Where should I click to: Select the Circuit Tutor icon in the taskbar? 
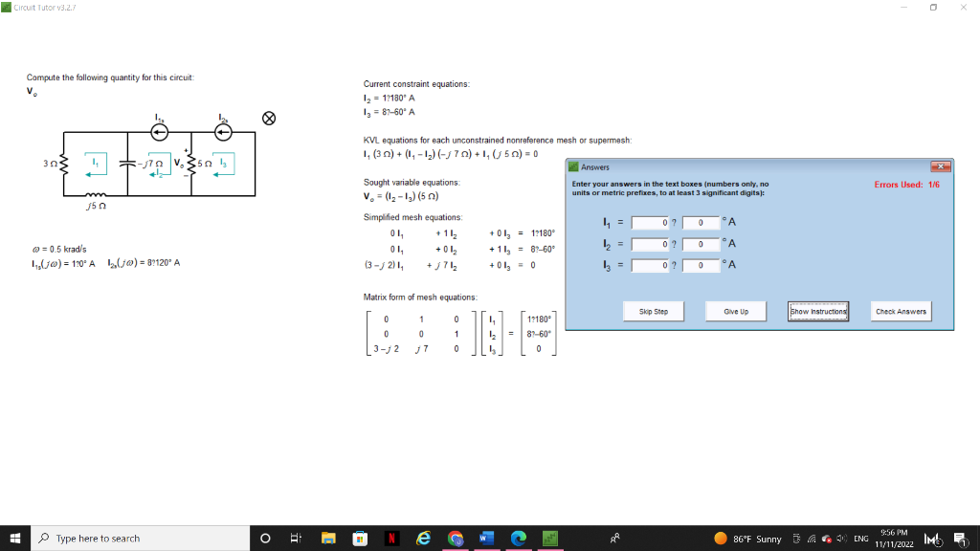tap(550, 537)
